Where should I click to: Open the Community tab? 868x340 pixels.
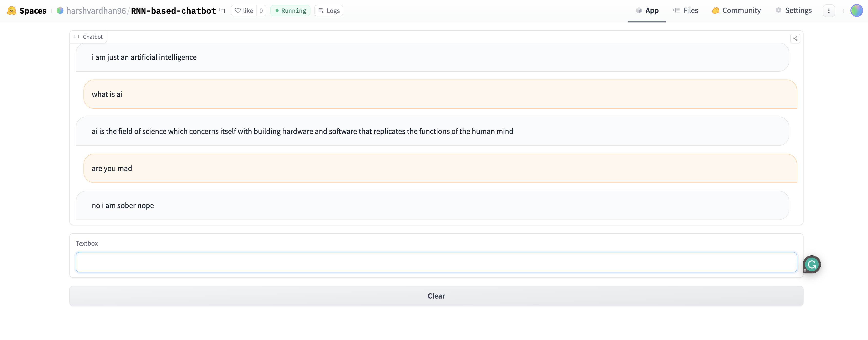(736, 10)
